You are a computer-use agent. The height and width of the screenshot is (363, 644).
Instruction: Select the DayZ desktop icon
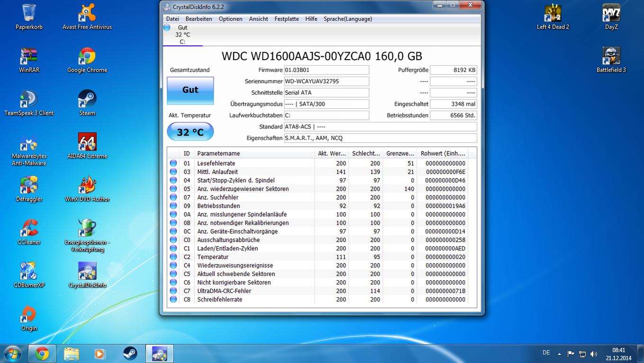click(611, 17)
